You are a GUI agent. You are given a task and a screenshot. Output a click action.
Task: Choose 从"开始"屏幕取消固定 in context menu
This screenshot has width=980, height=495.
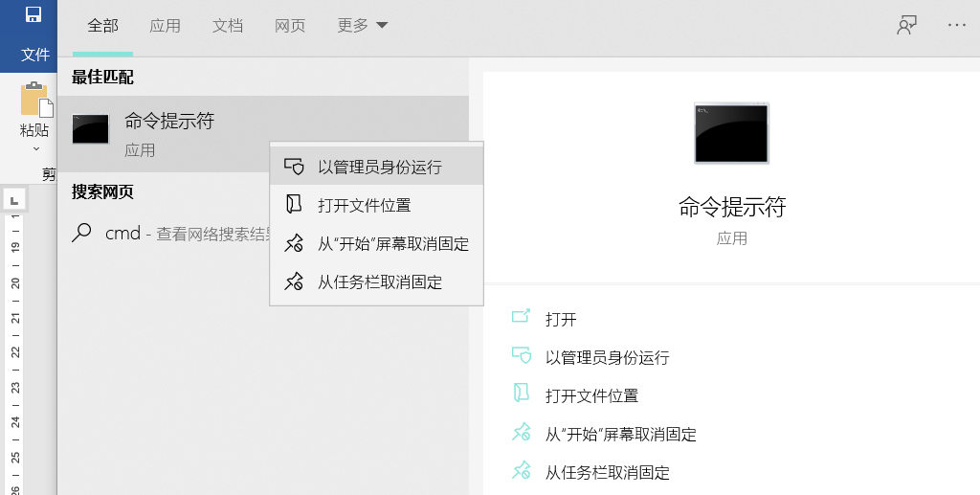376,244
